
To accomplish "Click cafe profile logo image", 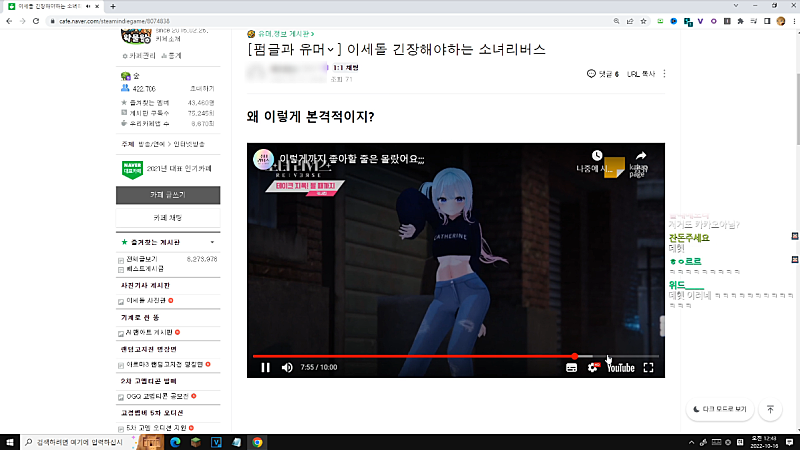I will tap(136, 36).
